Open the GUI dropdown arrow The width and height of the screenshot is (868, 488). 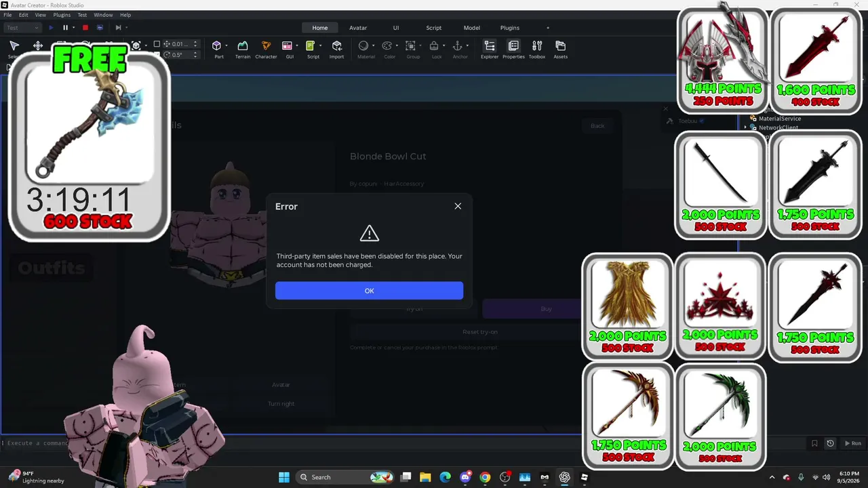[x=297, y=45]
